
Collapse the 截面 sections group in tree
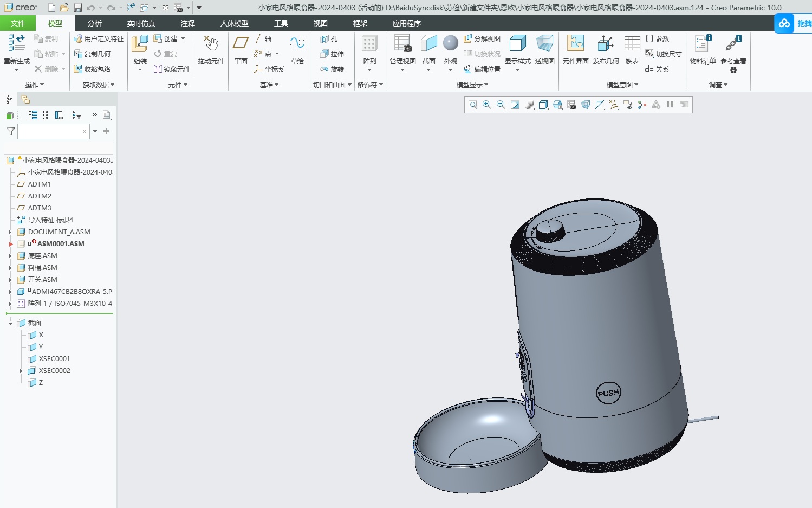tap(10, 323)
